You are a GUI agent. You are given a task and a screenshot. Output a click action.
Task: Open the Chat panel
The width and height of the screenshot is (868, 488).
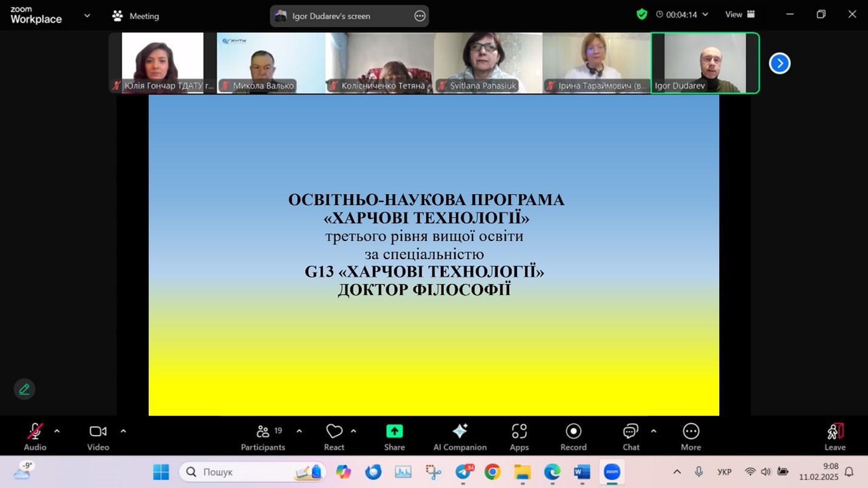tap(630, 437)
